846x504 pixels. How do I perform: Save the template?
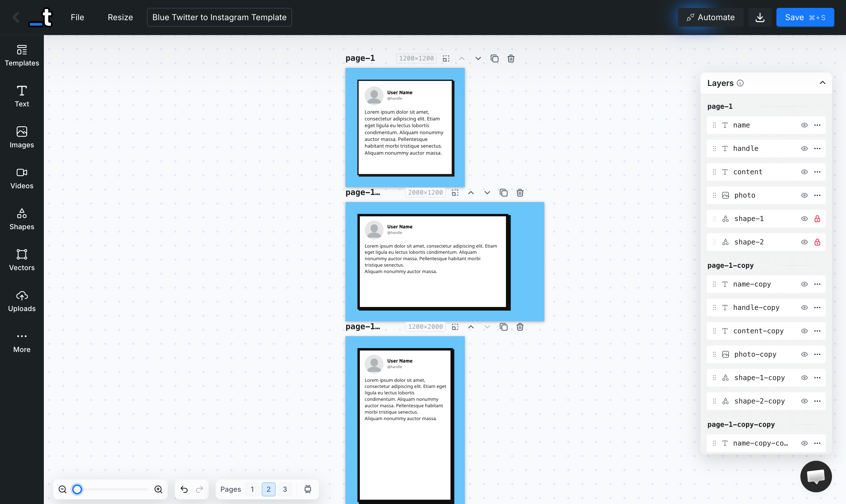pyautogui.click(x=805, y=17)
